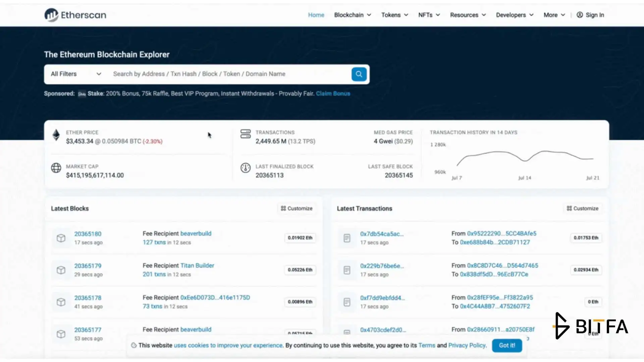
Task: Open block 20365179
Action: [x=88, y=266]
